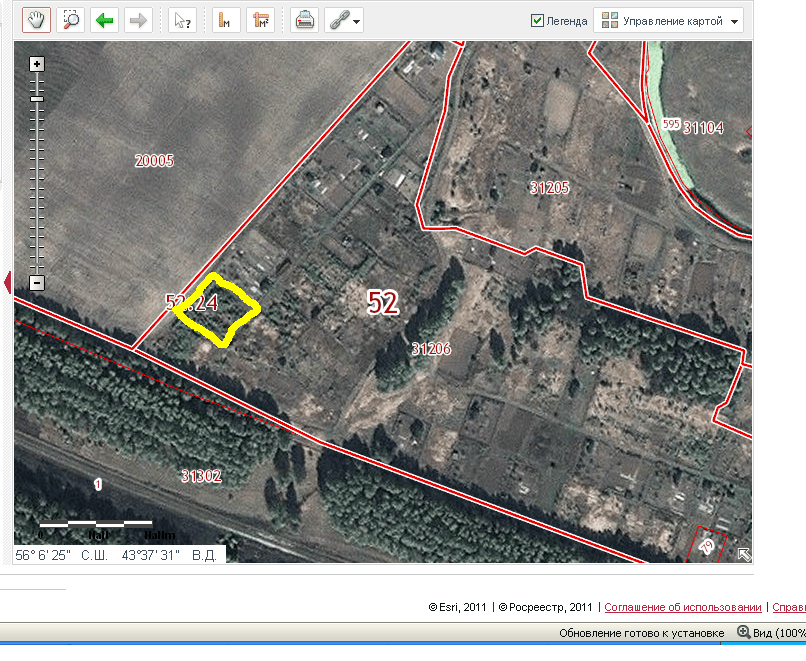Image resolution: width=806 pixels, height=661 pixels.
Task: Click cadastral block label 31206
Action: pos(431,349)
